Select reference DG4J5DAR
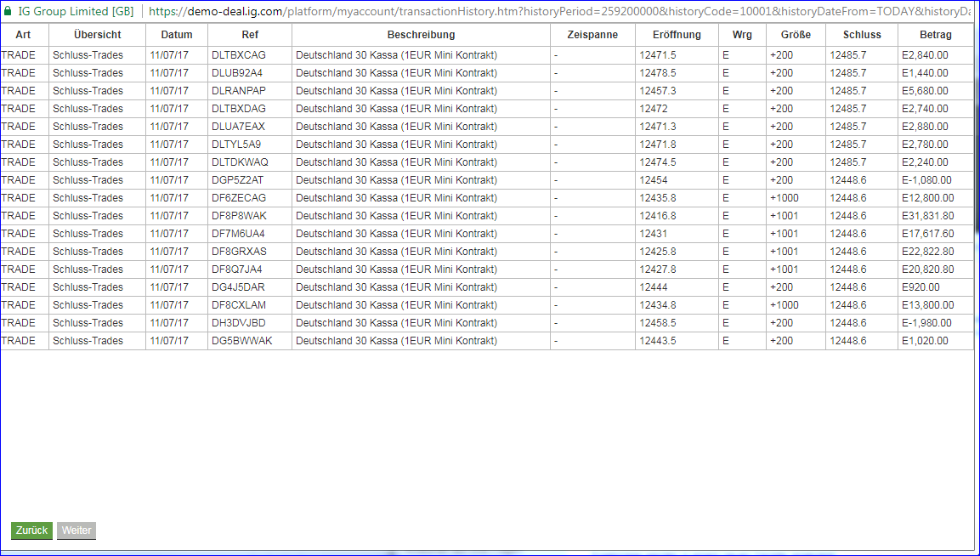 [238, 287]
